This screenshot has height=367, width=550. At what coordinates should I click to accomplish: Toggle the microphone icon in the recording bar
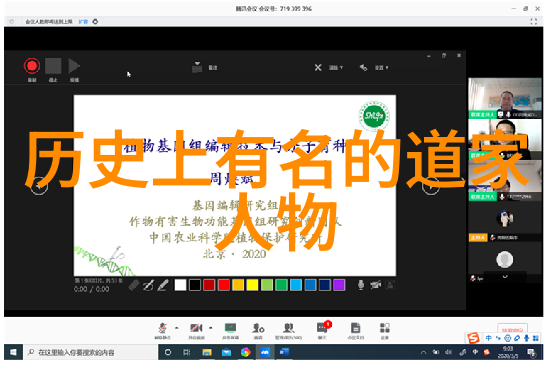pyautogui.click(x=361, y=285)
